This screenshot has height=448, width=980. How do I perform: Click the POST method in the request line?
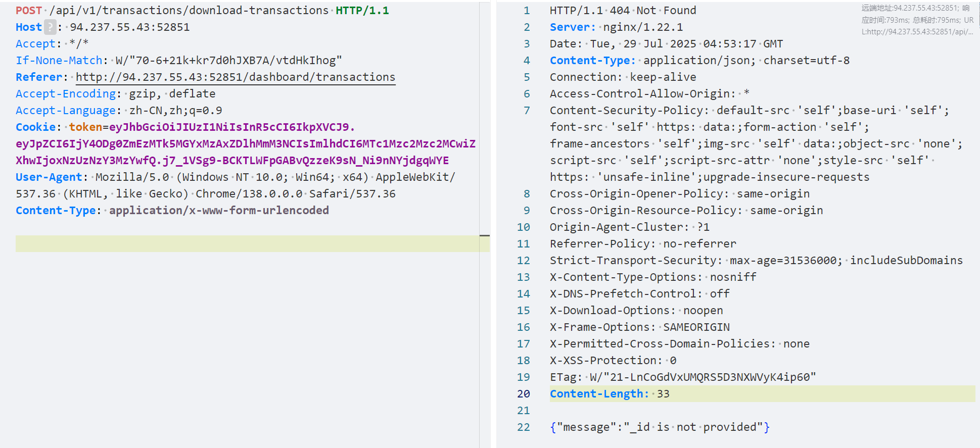tap(29, 10)
